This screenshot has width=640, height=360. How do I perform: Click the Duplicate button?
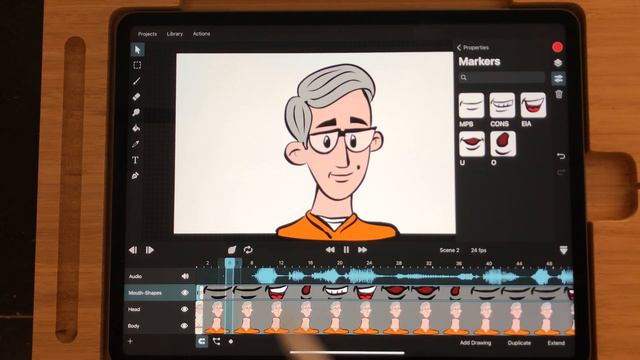(x=519, y=343)
